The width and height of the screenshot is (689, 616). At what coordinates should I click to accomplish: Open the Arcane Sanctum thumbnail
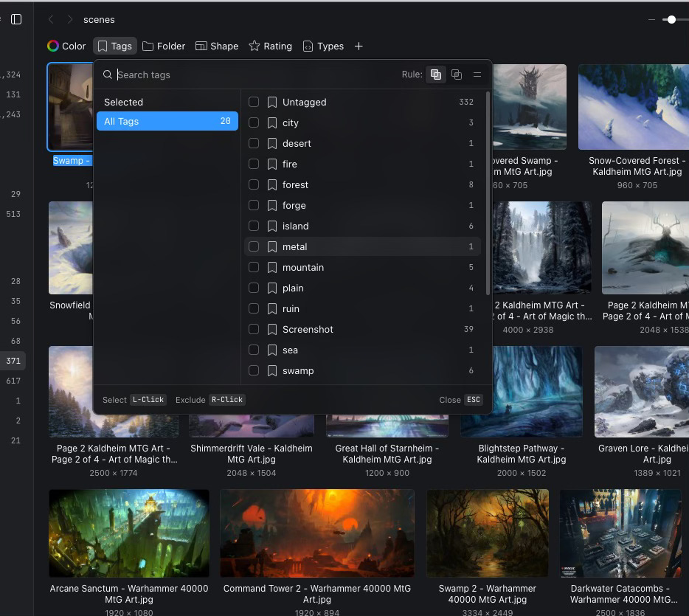(x=129, y=533)
